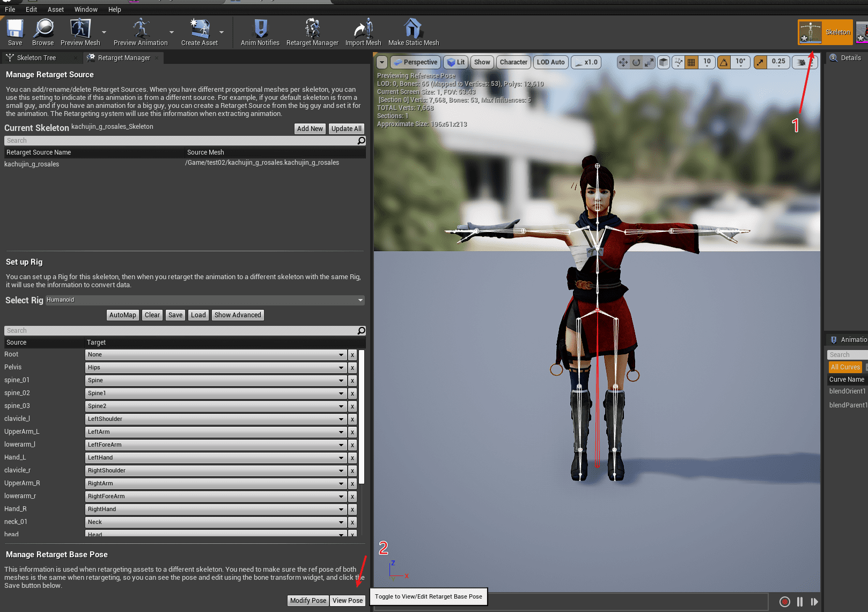
Task: Expand the Create Asset dropdown arrow
Action: coord(222,32)
